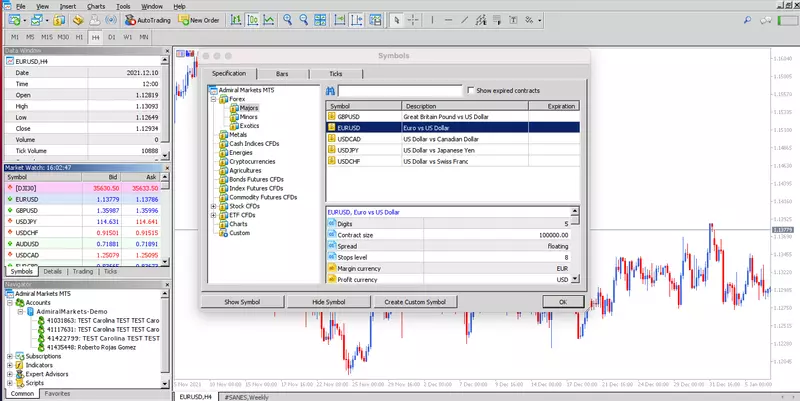Expand the Stock CFDs tree node
This screenshot has width=800, height=401.
(214, 206)
